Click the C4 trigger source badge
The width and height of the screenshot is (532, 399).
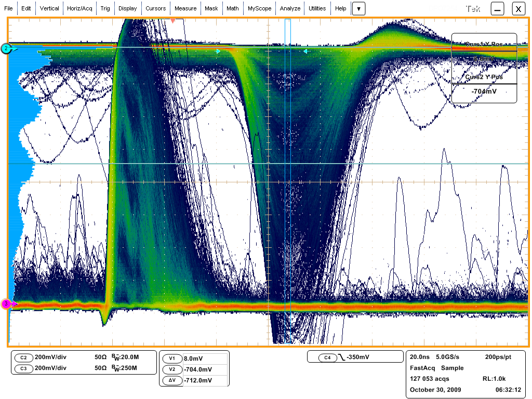click(x=327, y=357)
